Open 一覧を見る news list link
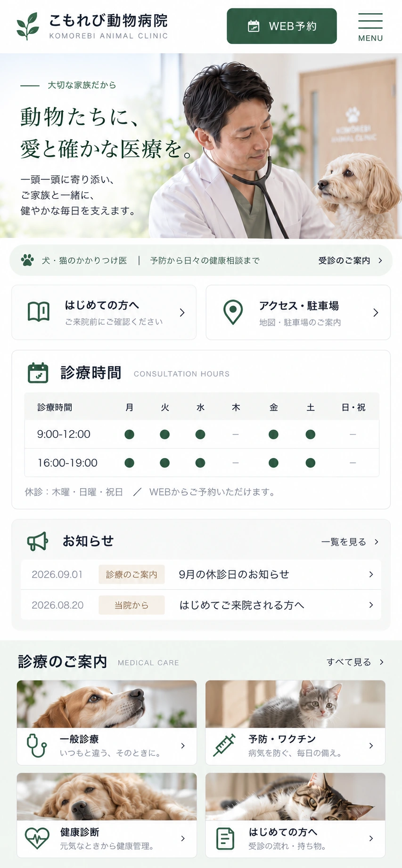The image size is (402, 868). (344, 542)
